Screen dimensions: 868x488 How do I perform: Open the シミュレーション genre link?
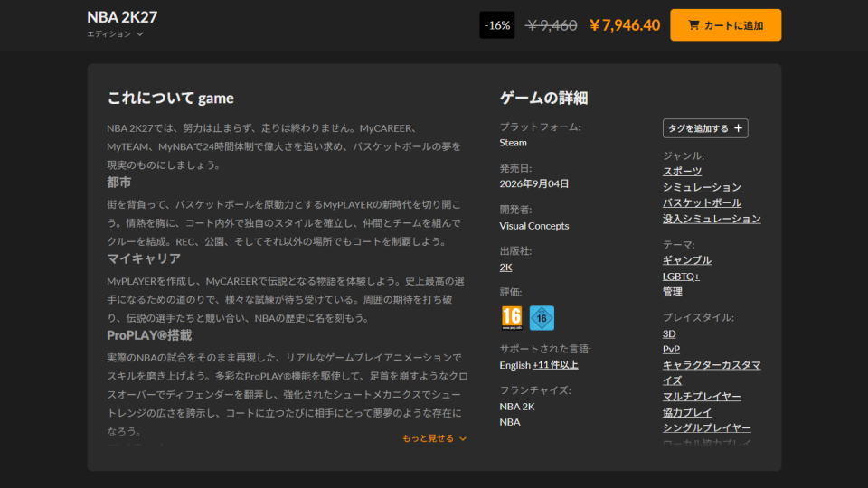click(702, 187)
